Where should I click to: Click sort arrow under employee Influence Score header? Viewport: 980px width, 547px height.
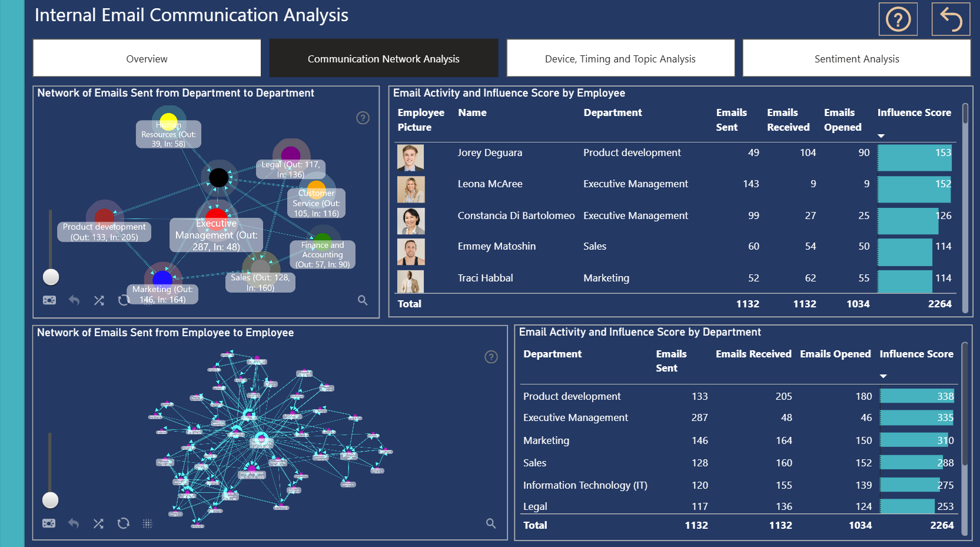881,136
